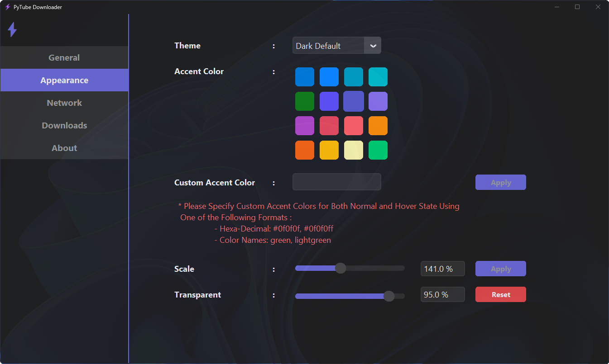This screenshot has height=364, width=609.
Task: Click the 'Hexa-Decimal: #0f0f0f, #0f0f0ff' hint text
Action: [x=274, y=229]
